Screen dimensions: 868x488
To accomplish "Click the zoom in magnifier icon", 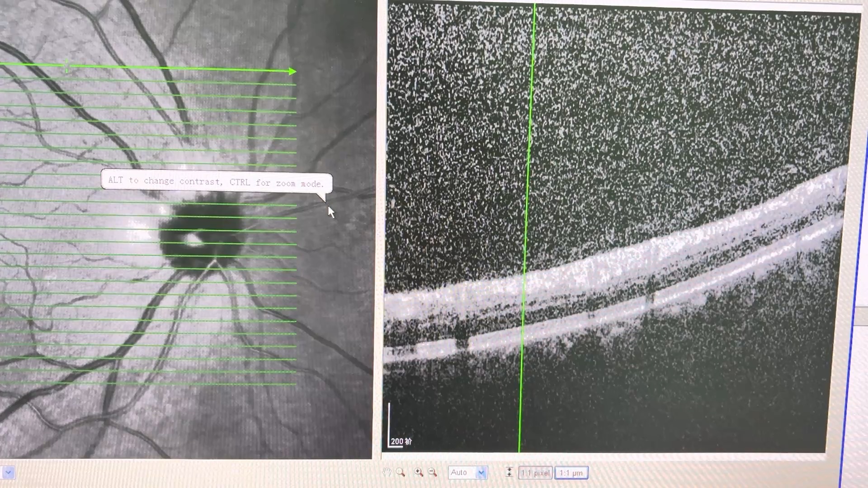I will point(419,473).
